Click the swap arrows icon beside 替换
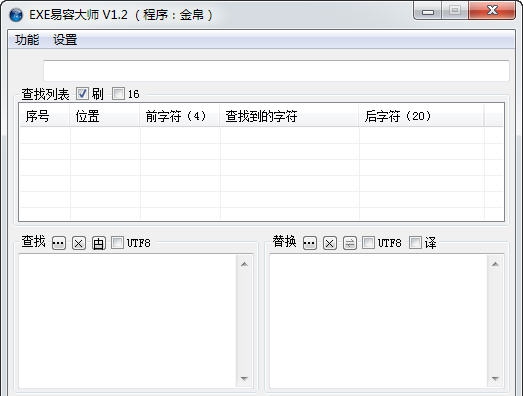Viewport: 523px width, 396px height. (x=350, y=243)
